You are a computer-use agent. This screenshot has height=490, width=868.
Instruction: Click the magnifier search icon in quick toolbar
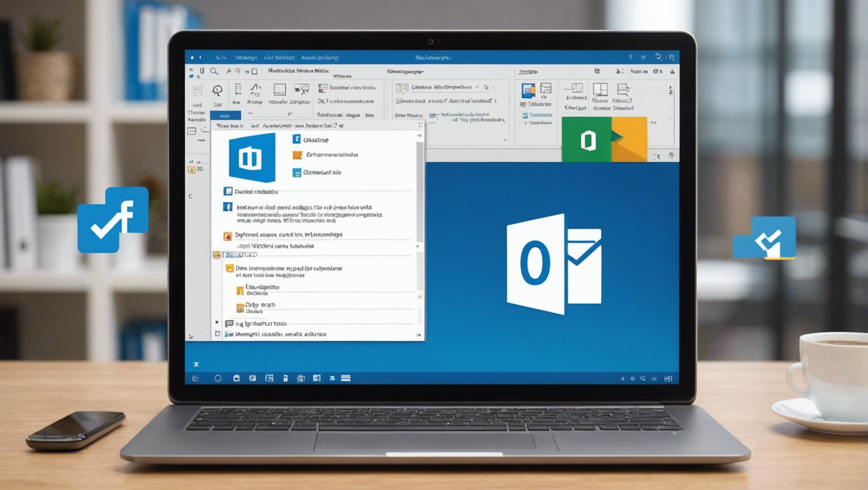(214, 71)
